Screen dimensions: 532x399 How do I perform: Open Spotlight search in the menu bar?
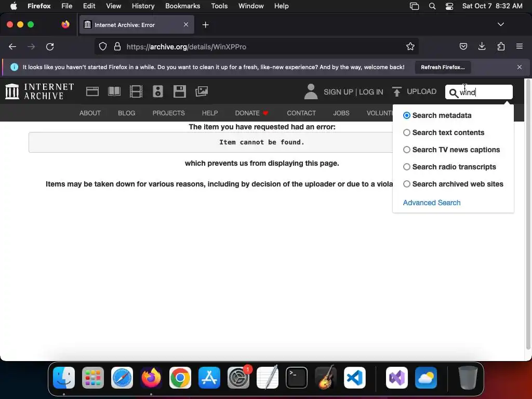coord(432,6)
